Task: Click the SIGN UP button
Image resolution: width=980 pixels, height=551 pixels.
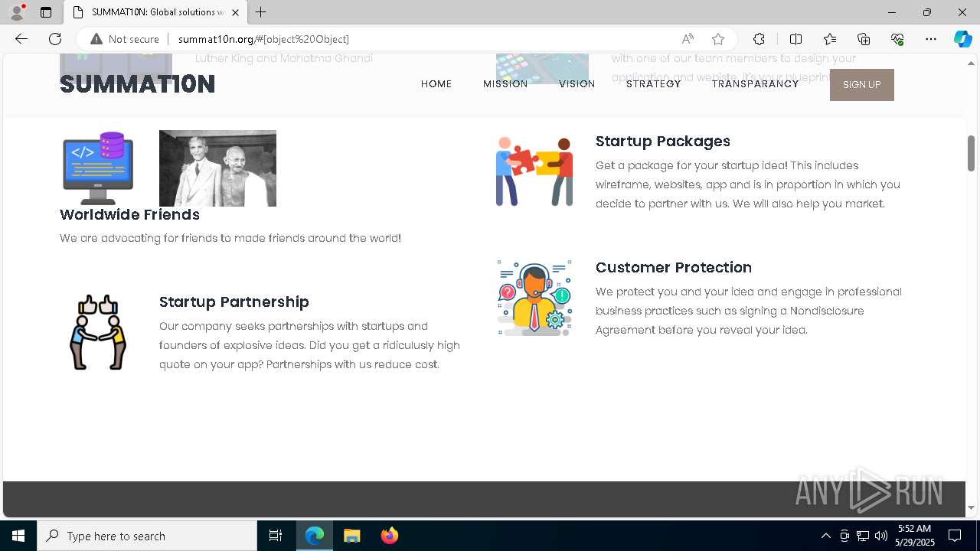Action: tap(862, 85)
